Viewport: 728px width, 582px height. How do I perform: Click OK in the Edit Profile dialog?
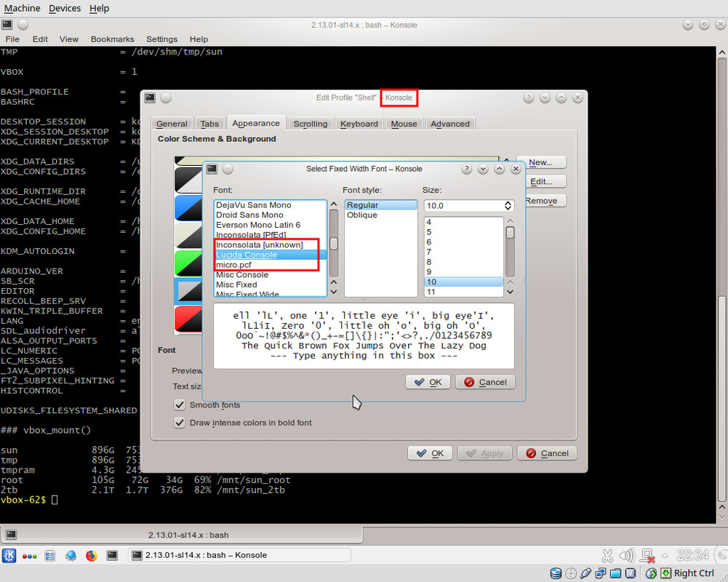(x=431, y=453)
